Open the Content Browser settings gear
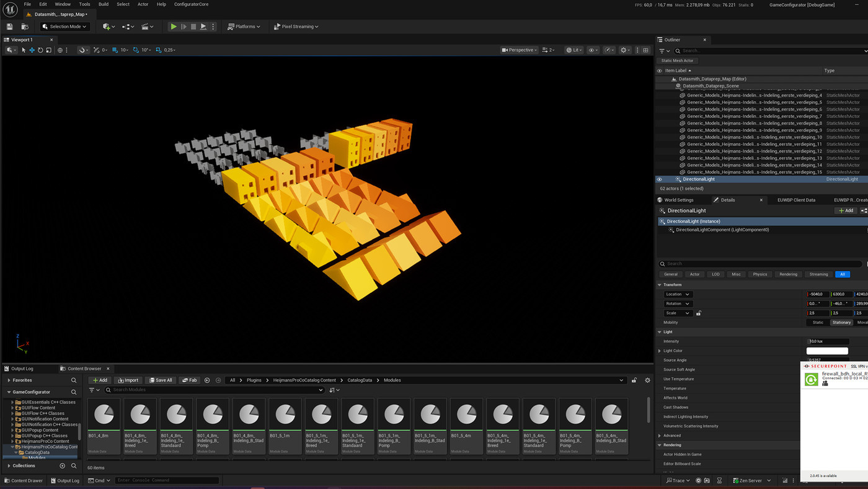868x489 pixels. 647,380
